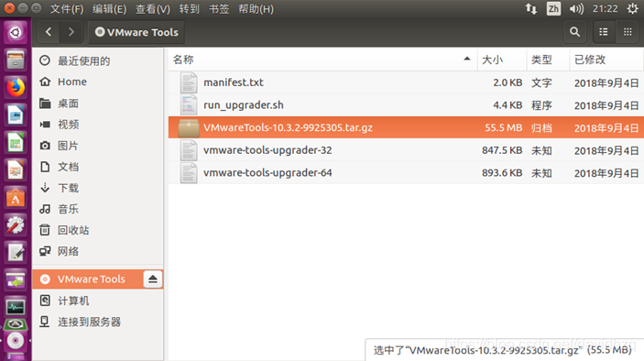The height and width of the screenshot is (361, 644).
Task: Click the run_upgrader.sh file icon
Action: point(189,105)
